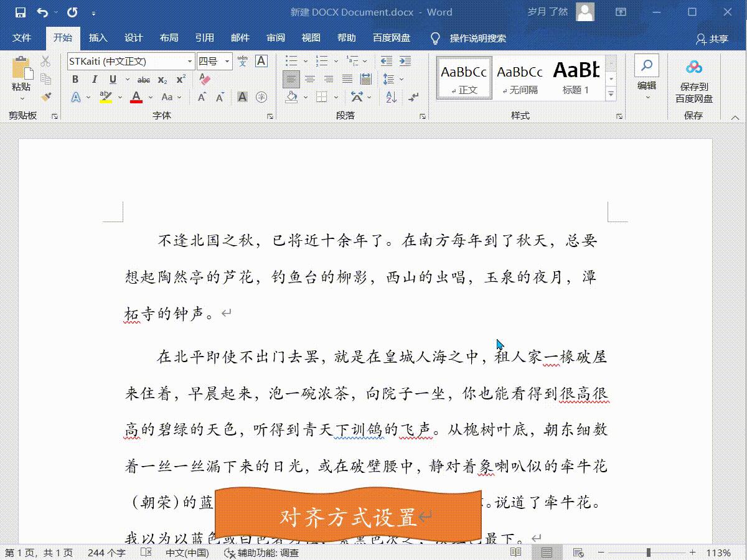Enable superscript formatting

tap(181, 79)
